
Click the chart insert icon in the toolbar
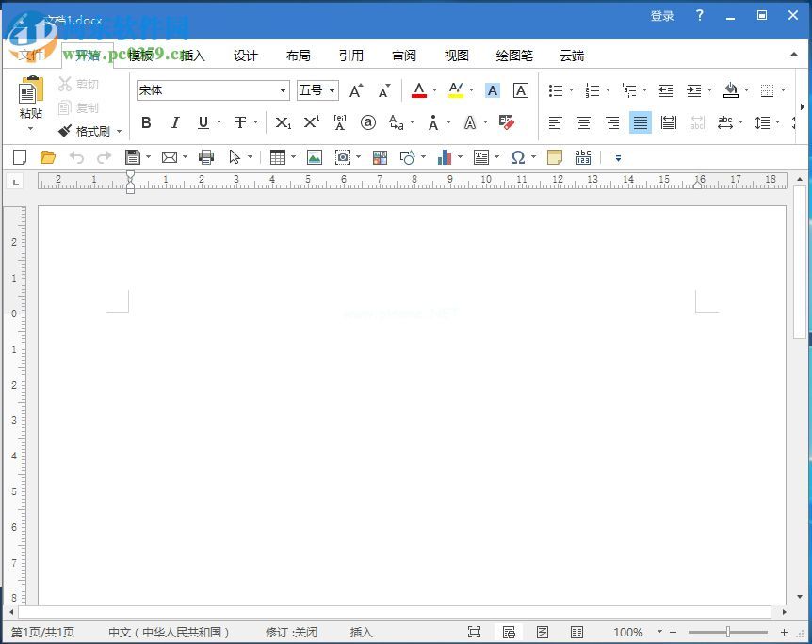coord(446,157)
